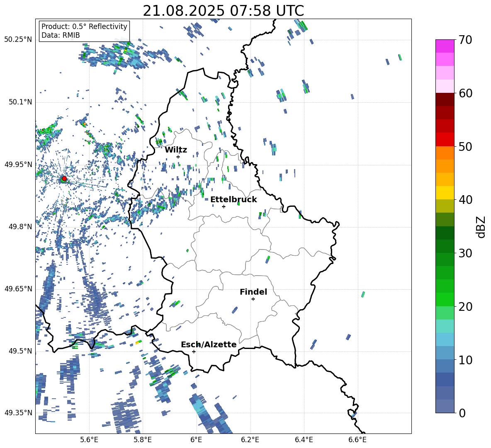Click the 20 colorbar tick label

coord(465,307)
